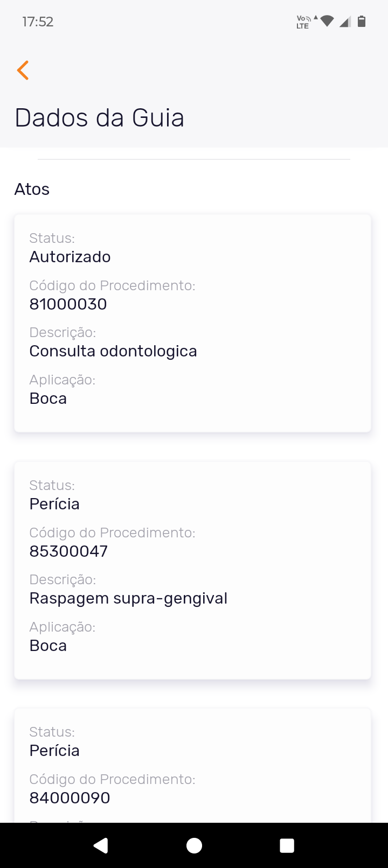Tap Boca application in the Consulta card

click(x=48, y=398)
